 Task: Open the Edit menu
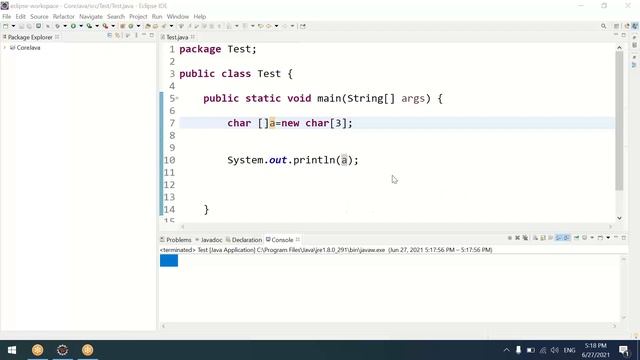[20, 17]
